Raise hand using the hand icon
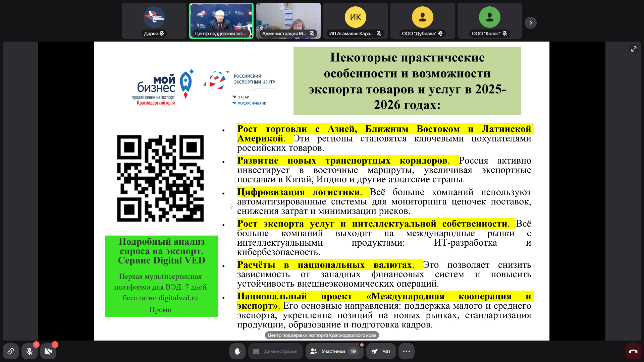644x362 pixels. pos(237,351)
